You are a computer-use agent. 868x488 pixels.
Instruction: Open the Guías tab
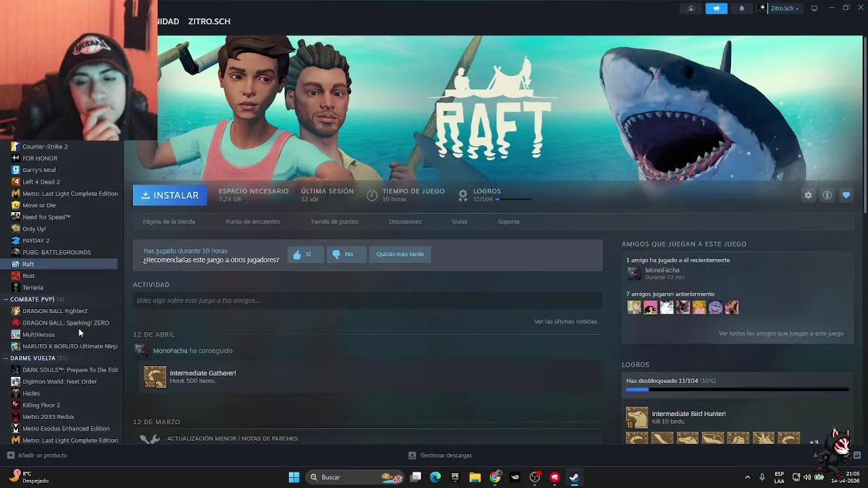[460, 222]
